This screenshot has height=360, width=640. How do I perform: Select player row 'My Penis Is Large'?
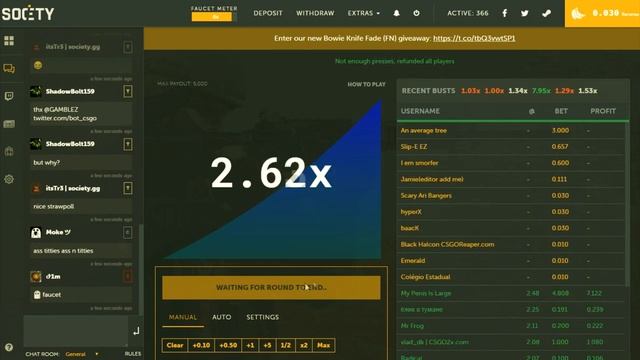point(511,293)
